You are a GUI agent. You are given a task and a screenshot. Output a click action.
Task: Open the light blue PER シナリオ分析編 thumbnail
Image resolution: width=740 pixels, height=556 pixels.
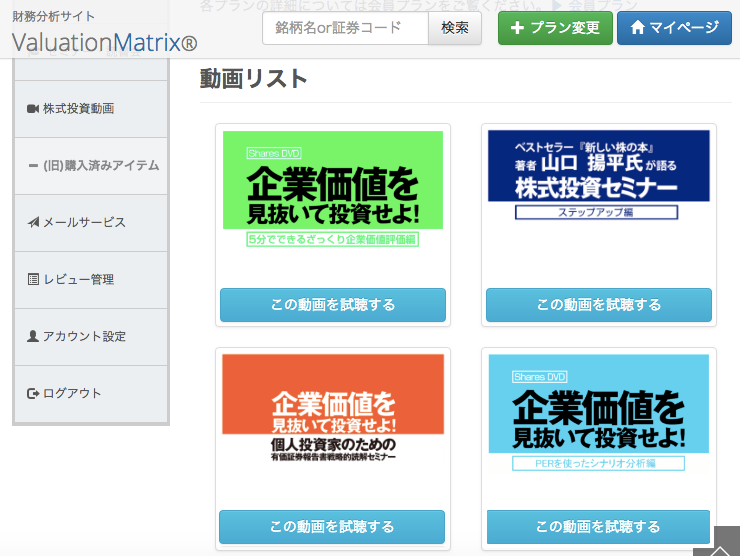(598, 413)
